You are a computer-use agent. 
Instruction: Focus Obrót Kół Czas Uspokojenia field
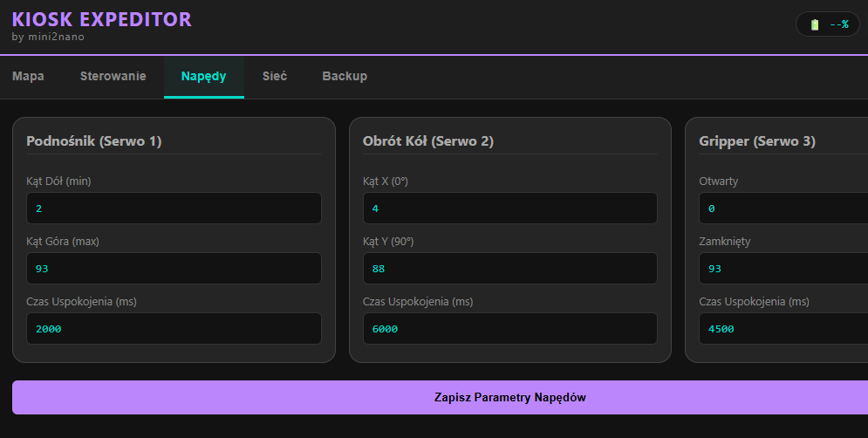point(509,329)
